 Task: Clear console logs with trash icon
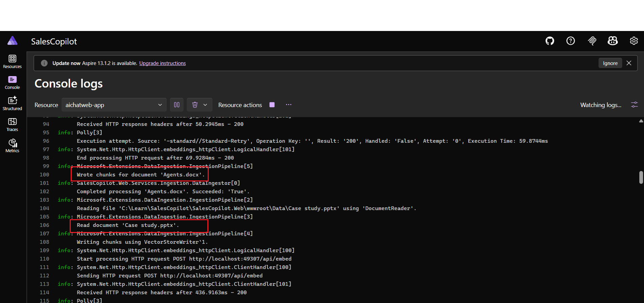(x=195, y=105)
